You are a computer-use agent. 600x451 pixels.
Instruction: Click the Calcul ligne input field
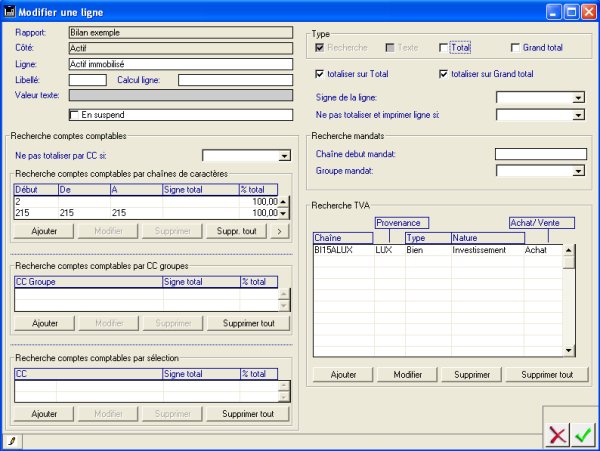[x=235, y=80]
